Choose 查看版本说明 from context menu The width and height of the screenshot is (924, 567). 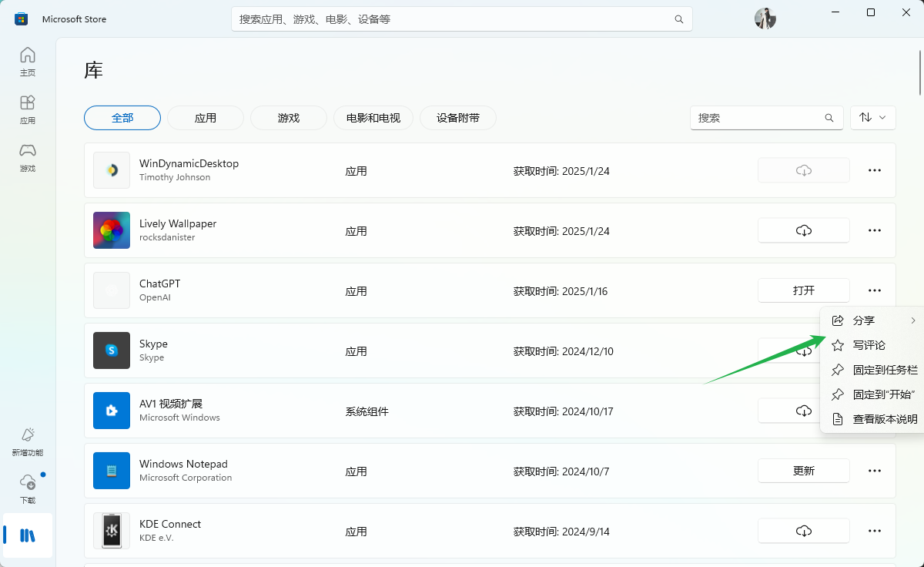pos(873,419)
